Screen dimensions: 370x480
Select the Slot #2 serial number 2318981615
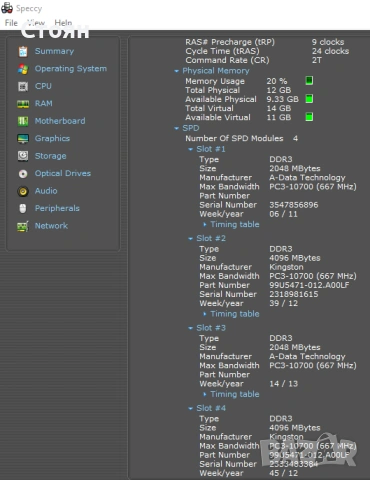click(x=294, y=294)
